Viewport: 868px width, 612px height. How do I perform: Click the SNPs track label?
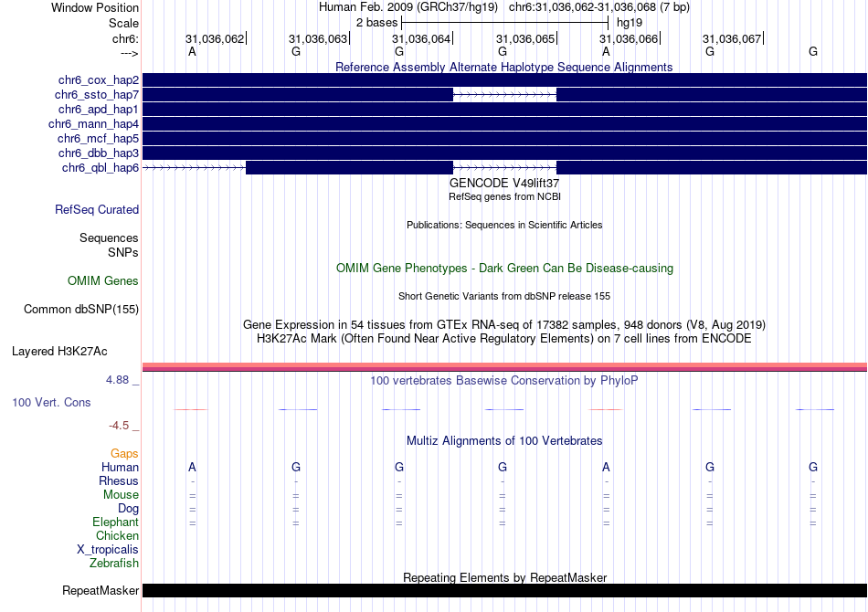point(123,252)
